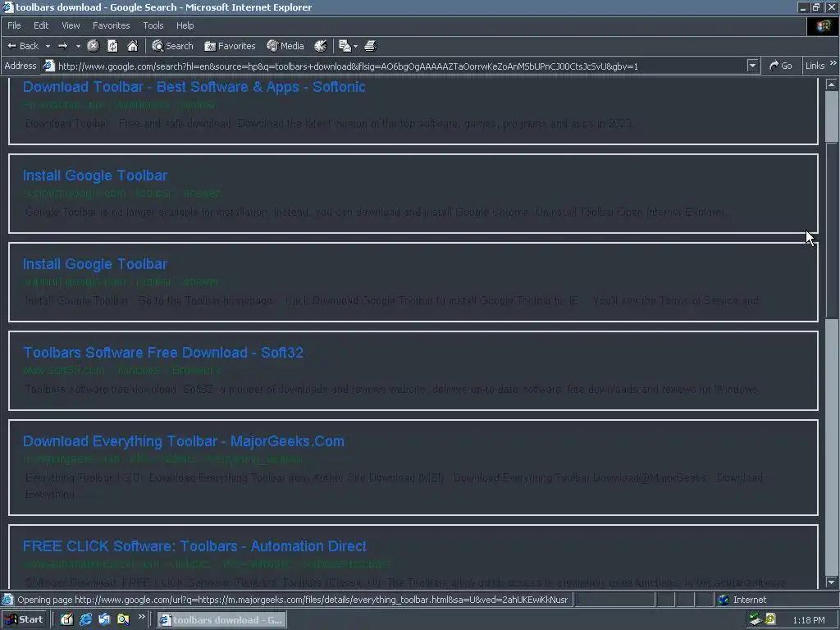Click the Back navigation button

click(23, 46)
